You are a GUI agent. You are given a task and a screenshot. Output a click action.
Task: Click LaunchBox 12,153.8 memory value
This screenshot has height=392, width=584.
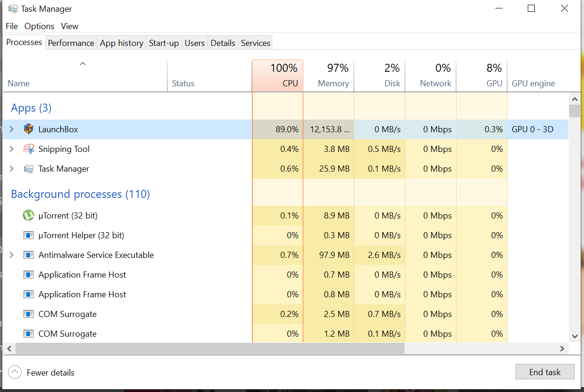[x=329, y=129]
